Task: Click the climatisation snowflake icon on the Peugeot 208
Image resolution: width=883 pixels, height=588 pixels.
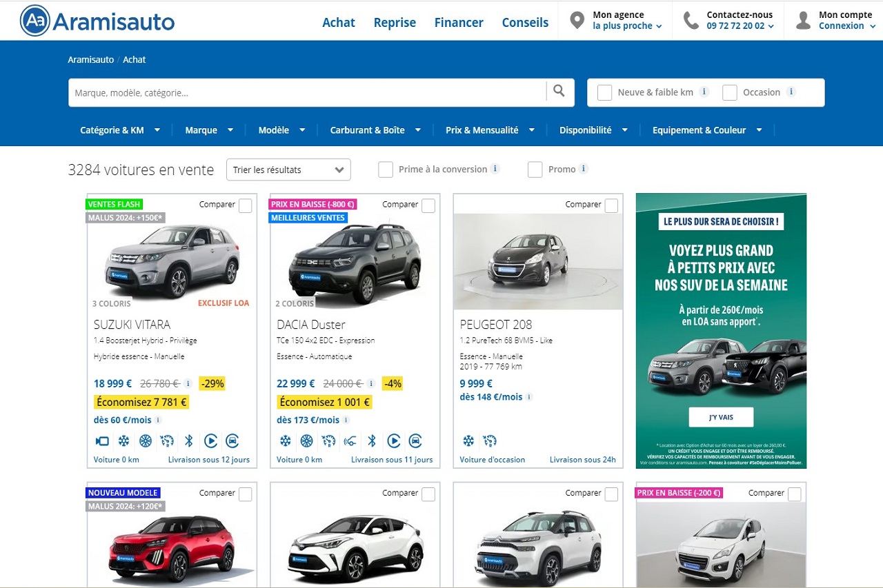Action: click(469, 441)
